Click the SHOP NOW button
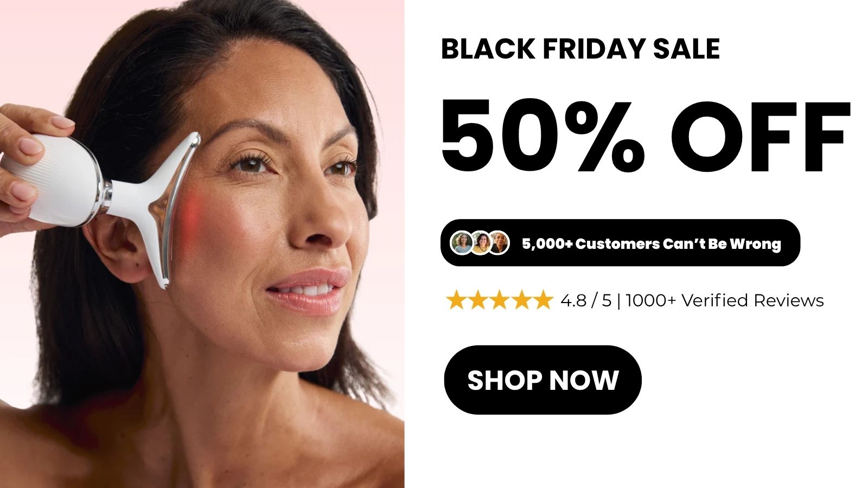 [x=542, y=380]
